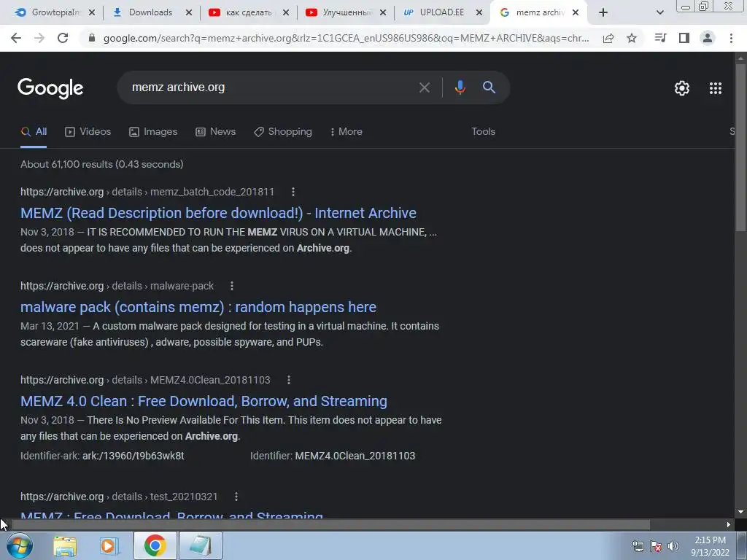Open Windows Explorer from taskbar
The width and height of the screenshot is (747, 560).
pos(65,545)
